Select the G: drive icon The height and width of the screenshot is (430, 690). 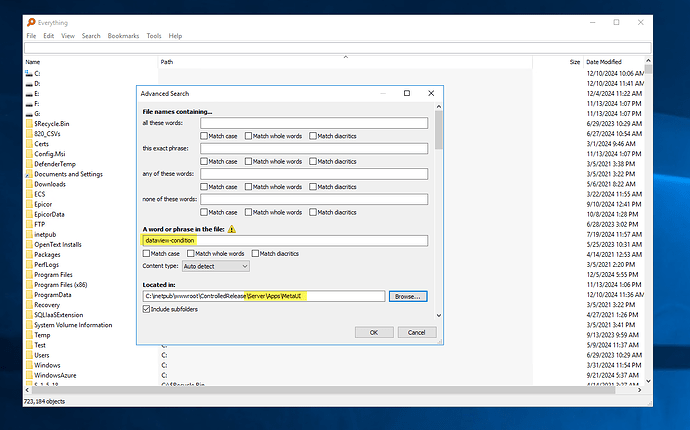(29, 114)
